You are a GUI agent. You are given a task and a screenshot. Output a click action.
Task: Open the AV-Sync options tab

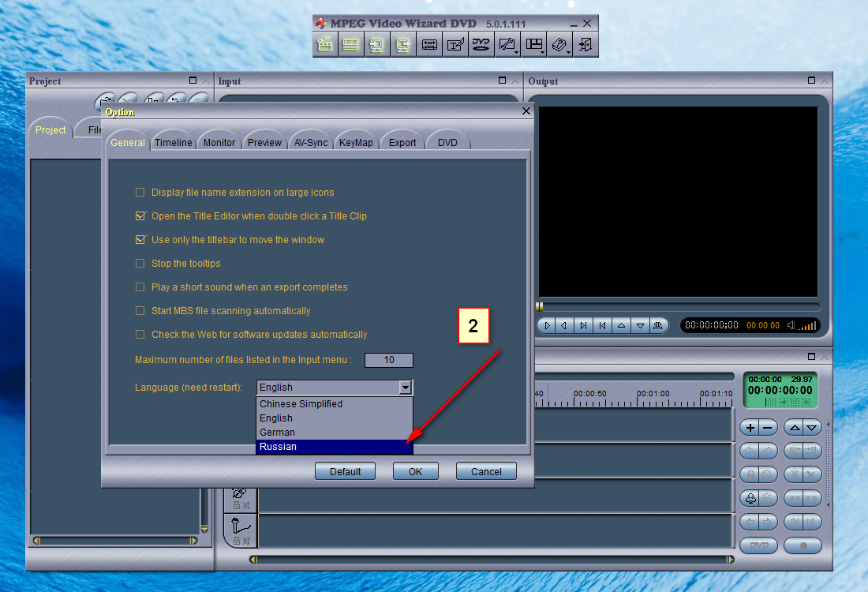click(x=311, y=142)
